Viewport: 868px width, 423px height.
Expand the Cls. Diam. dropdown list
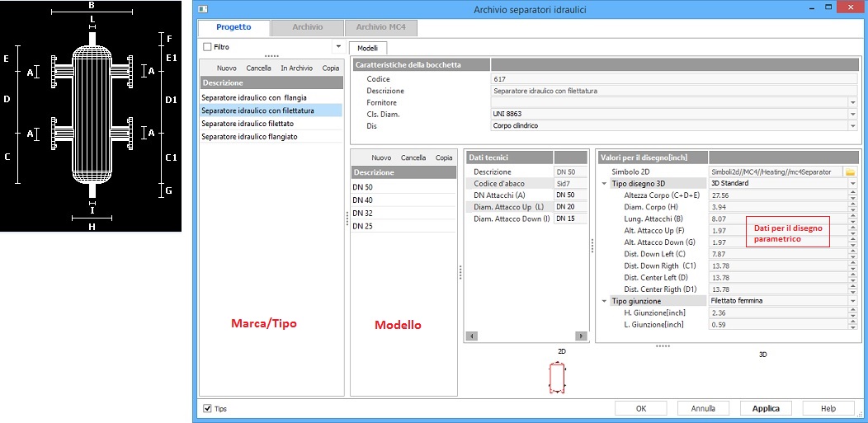click(852, 114)
